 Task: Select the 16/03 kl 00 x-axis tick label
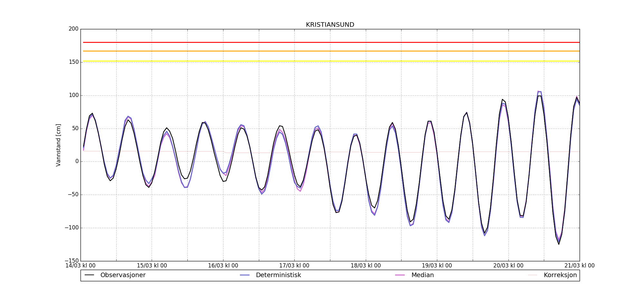click(223, 266)
